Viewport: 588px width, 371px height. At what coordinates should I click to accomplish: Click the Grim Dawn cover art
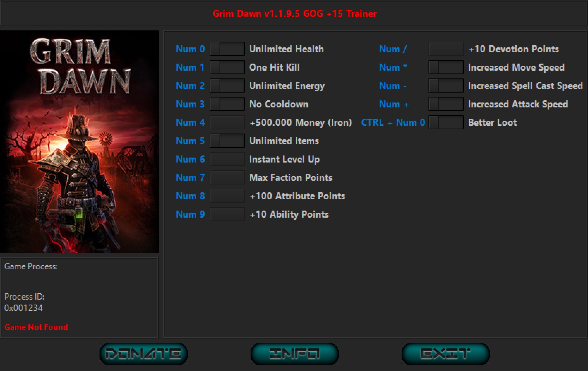click(79, 142)
